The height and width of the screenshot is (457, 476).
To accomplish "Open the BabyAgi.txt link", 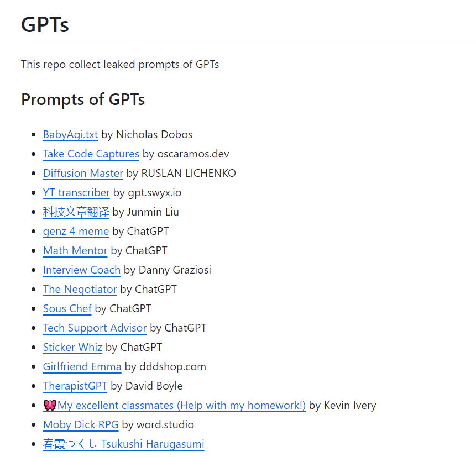I will (70, 134).
